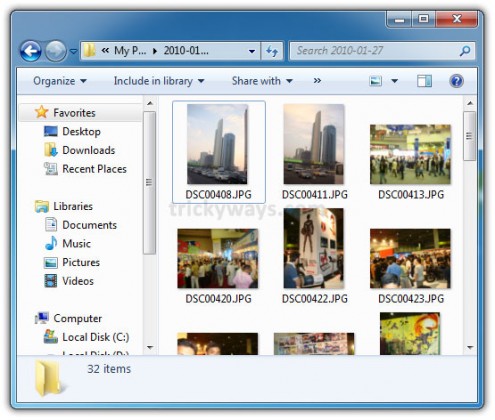Click file list scroll up arrow
The height and width of the screenshot is (420, 495).
pos(470,103)
